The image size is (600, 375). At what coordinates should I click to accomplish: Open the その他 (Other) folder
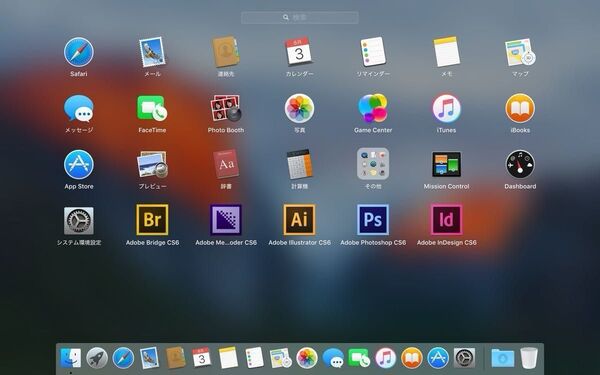tap(373, 164)
